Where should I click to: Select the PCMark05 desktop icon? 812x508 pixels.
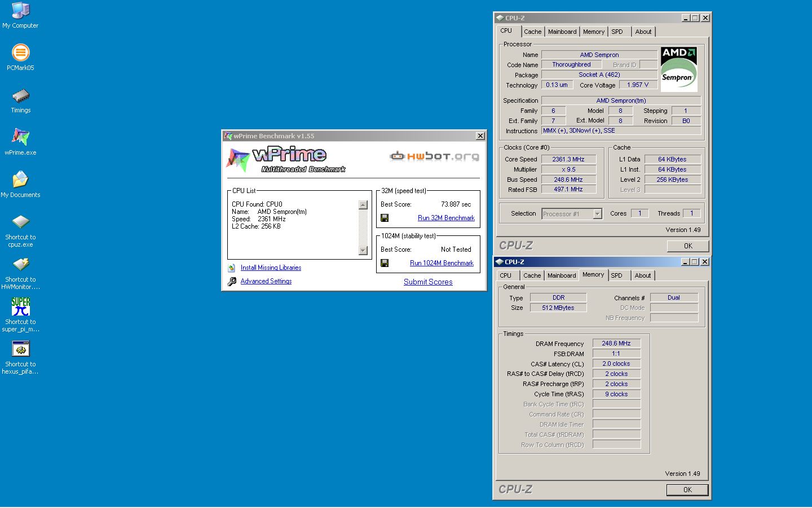[x=20, y=53]
